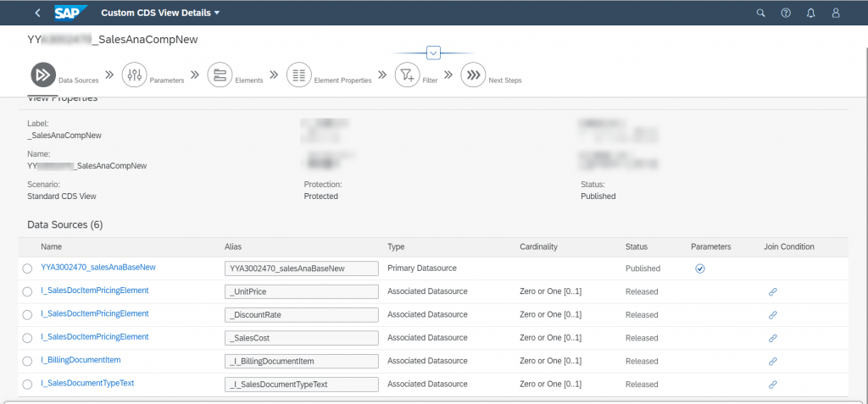Open I_SalesDocItemPricingElement link in _UnitPrice row
Image resolution: width=868 pixels, height=404 pixels.
[x=95, y=290]
